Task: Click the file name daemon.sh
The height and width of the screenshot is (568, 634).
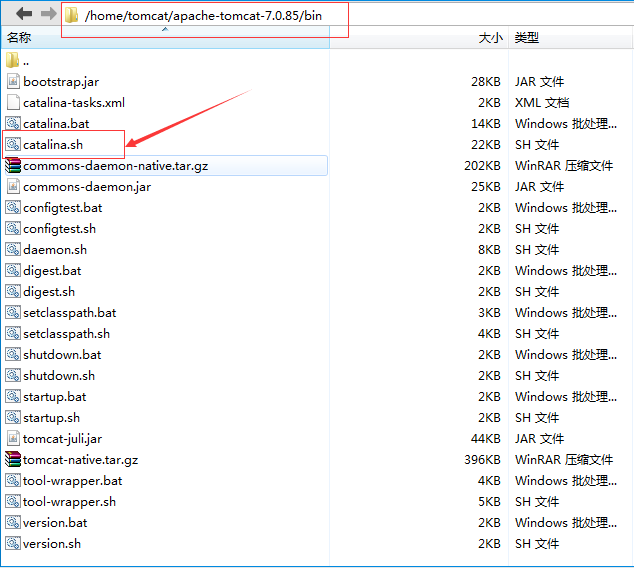Action: coord(55,250)
